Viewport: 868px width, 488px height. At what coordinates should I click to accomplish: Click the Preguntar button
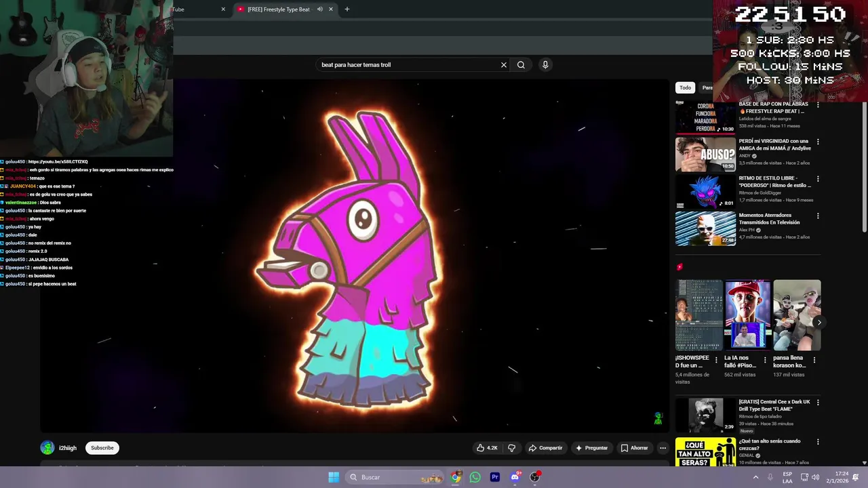(x=591, y=448)
